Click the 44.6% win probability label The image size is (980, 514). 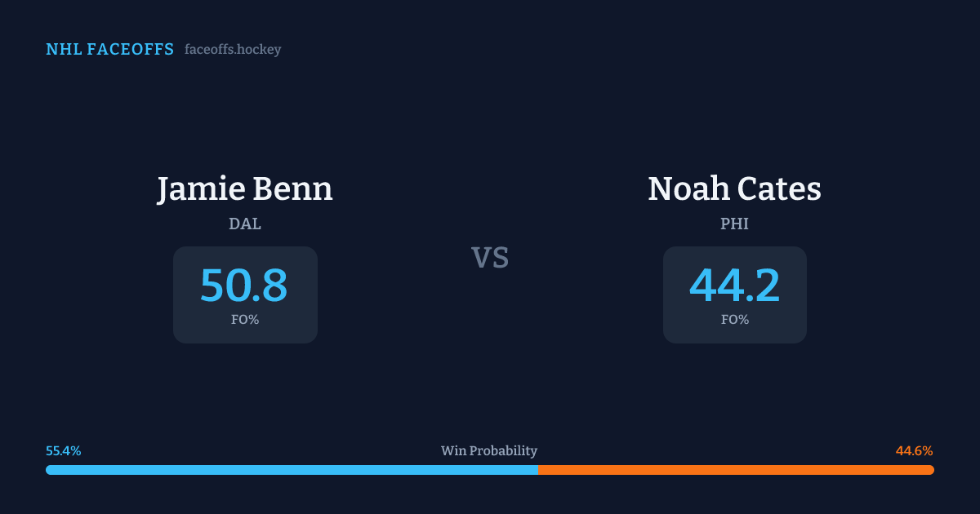pos(914,451)
